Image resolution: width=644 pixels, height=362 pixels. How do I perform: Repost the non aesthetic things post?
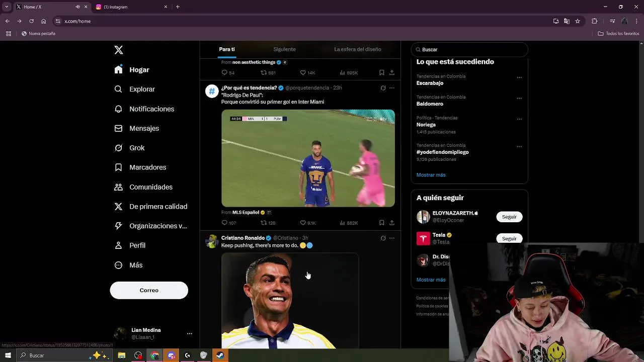(x=264, y=72)
